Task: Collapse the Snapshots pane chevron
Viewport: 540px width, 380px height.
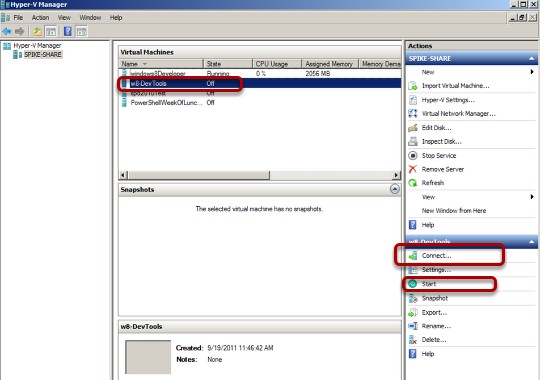Action: tap(395, 189)
